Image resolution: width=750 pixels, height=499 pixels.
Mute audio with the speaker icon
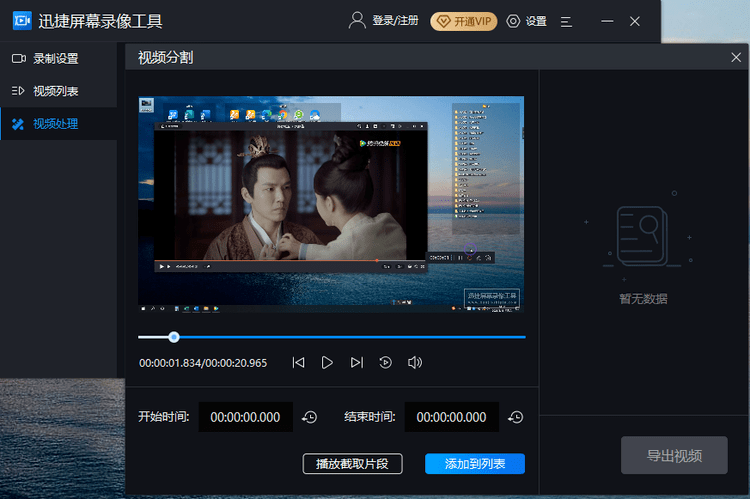(x=415, y=363)
